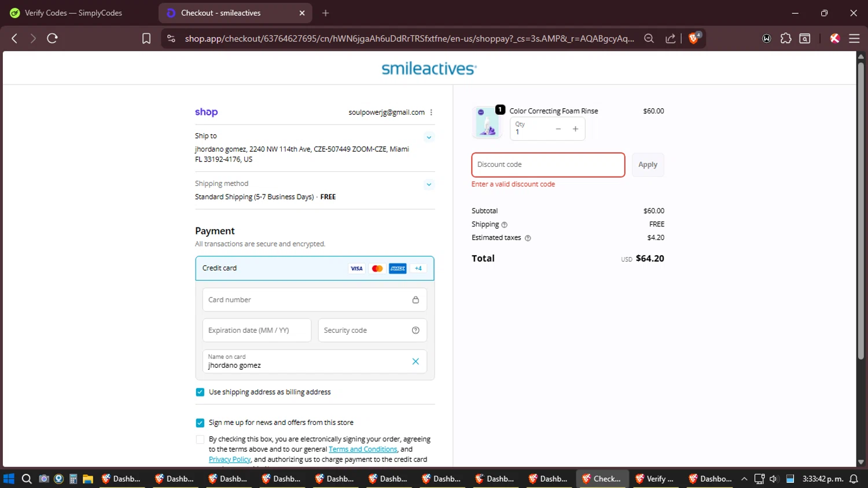Open Brave Shields lion icon
Screen dimensions: 868x488
click(694, 38)
